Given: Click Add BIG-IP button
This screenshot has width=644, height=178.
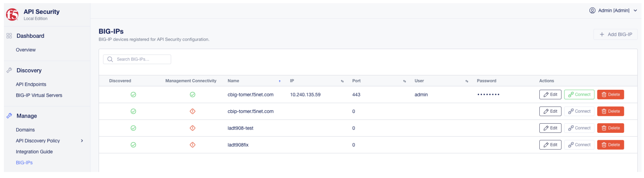Looking at the screenshot, I should coord(615,34).
